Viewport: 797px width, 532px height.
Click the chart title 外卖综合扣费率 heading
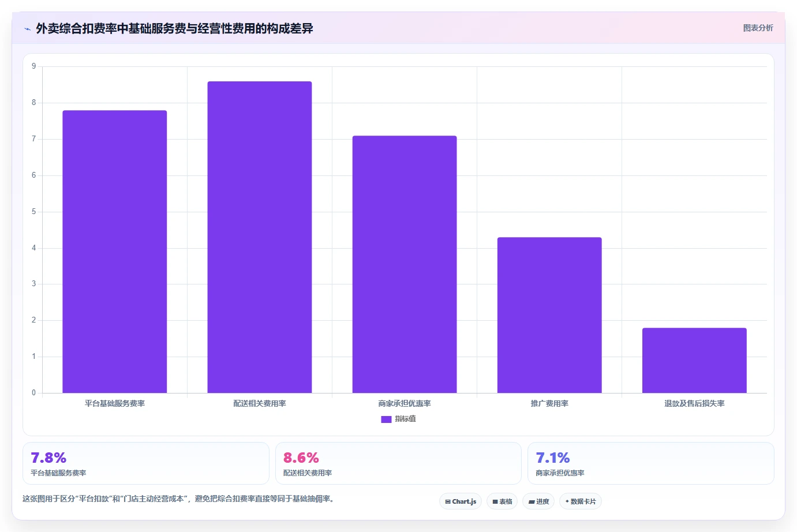click(174, 28)
